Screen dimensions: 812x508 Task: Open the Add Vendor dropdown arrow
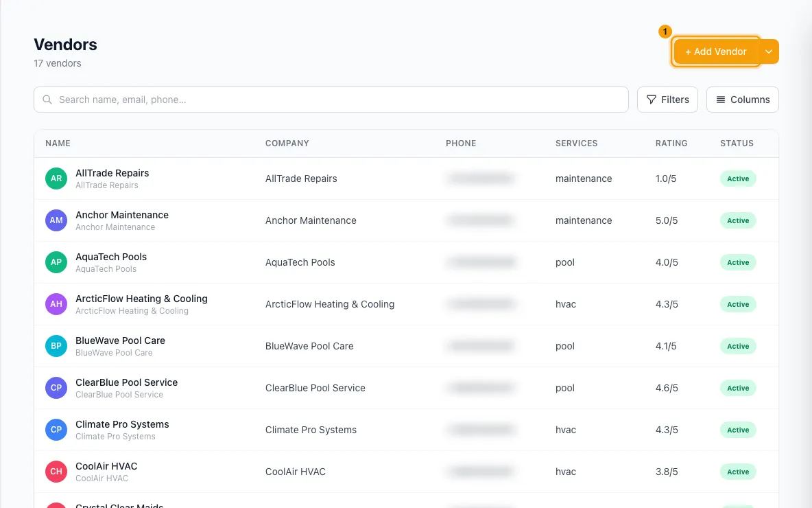[769, 51]
